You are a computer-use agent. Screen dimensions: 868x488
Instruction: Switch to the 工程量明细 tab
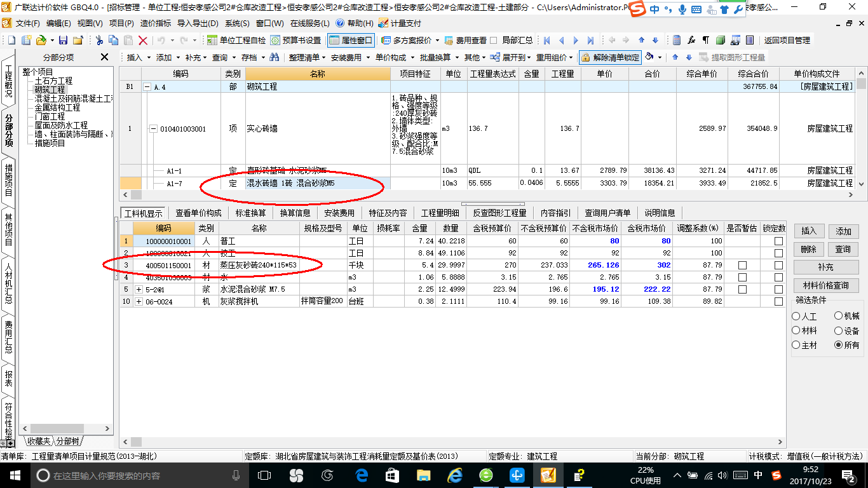click(440, 213)
